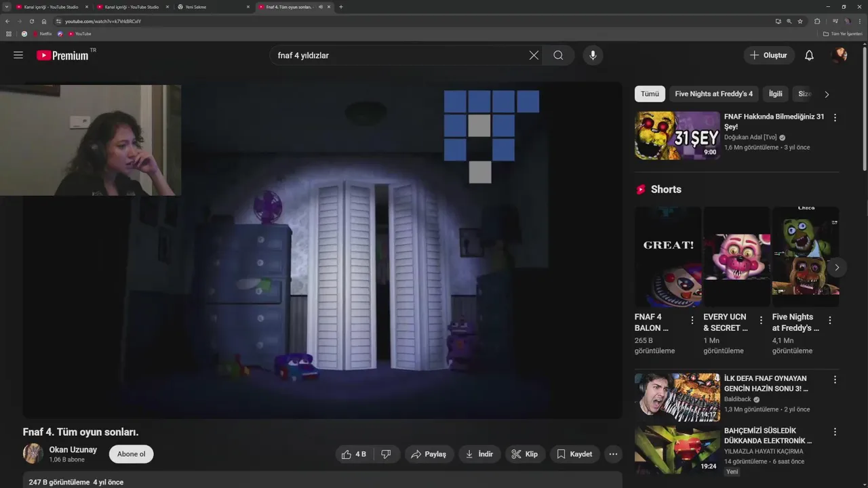Open the notifications bell
This screenshot has height=488, width=868.
pos(809,55)
